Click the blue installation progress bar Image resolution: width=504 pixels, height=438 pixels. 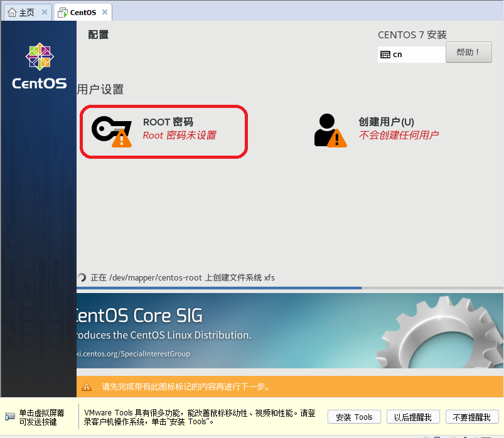coord(220,288)
